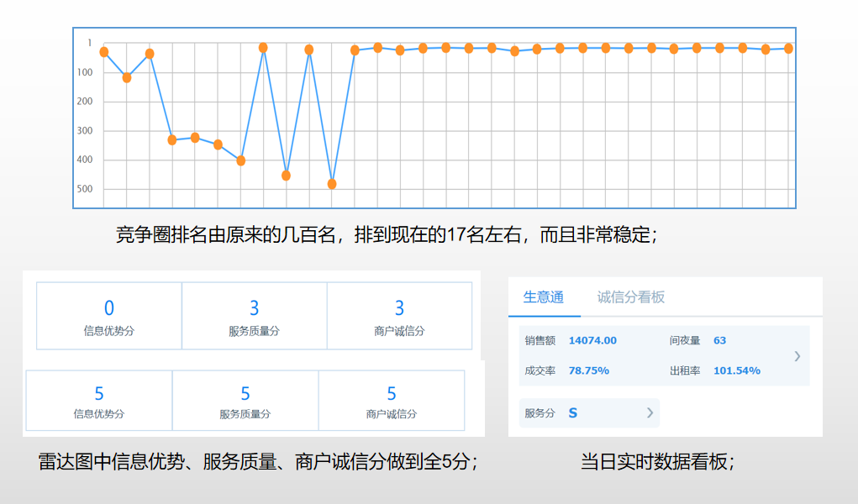Viewport: 858px width, 504px height.
Task: Click the 服务分 S score button
Action: [x=588, y=412]
